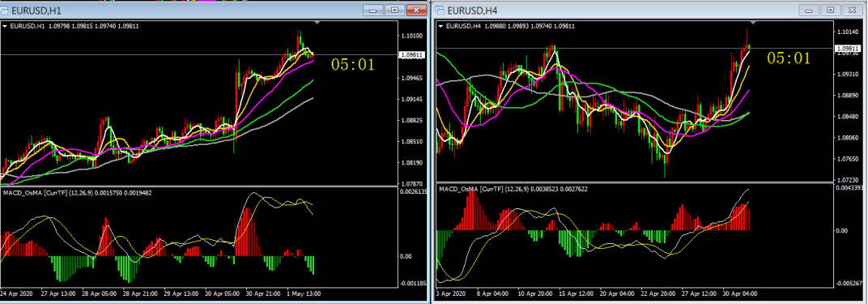Viewport: 868px width, 304px height.
Task: Click MACD_OsMA indicator label in H1 window
Action: [x=78, y=193]
